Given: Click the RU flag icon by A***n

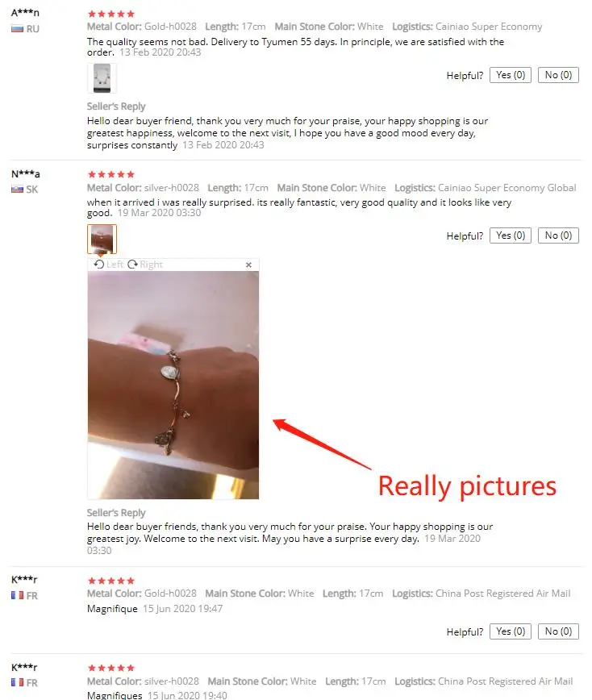Looking at the screenshot, I should 17,29.
